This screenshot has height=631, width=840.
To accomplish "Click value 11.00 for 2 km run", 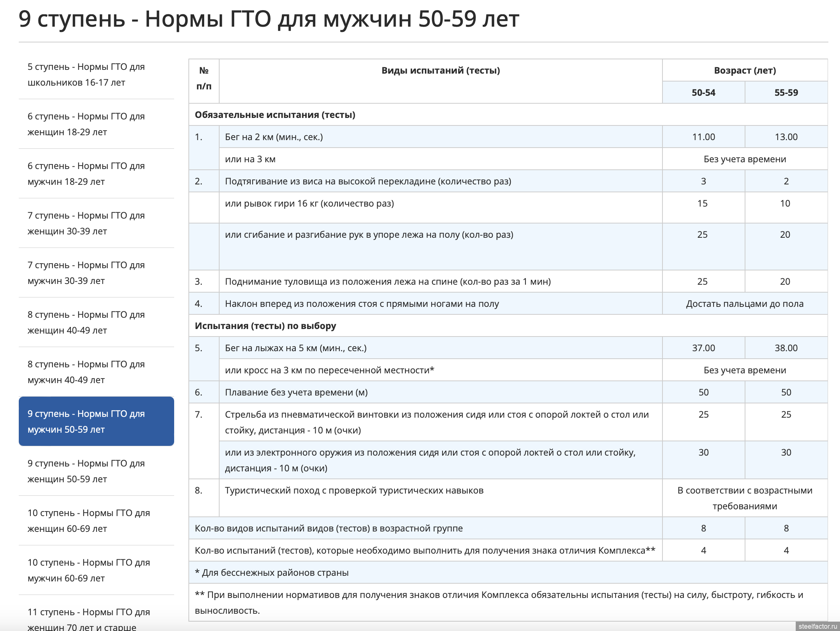I will (x=703, y=137).
